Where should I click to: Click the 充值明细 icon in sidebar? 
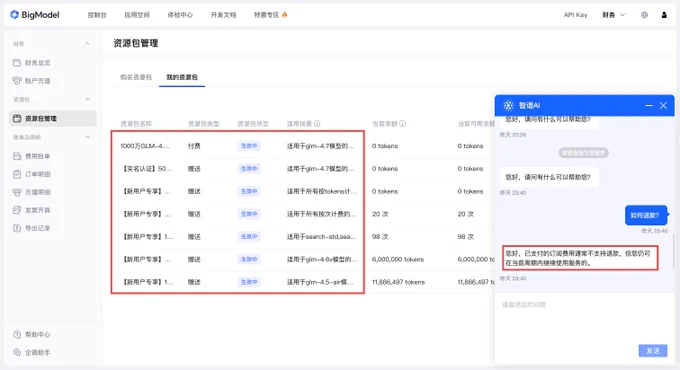[17, 192]
